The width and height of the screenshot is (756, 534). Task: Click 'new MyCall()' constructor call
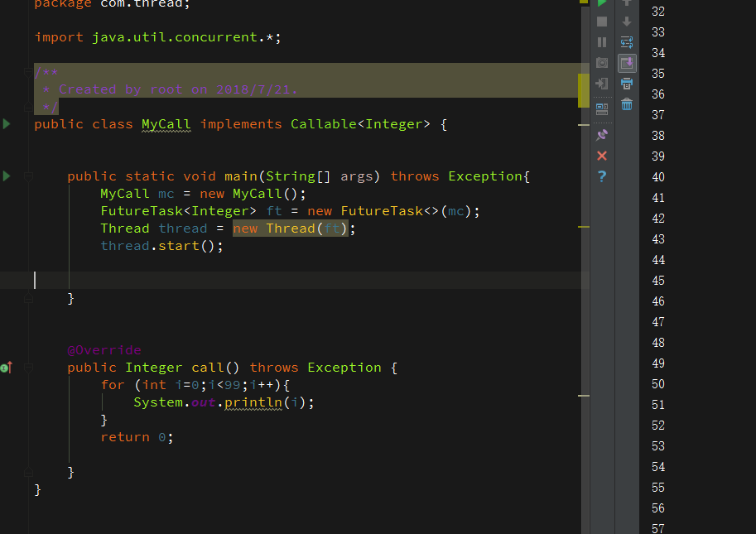point(248,194)
